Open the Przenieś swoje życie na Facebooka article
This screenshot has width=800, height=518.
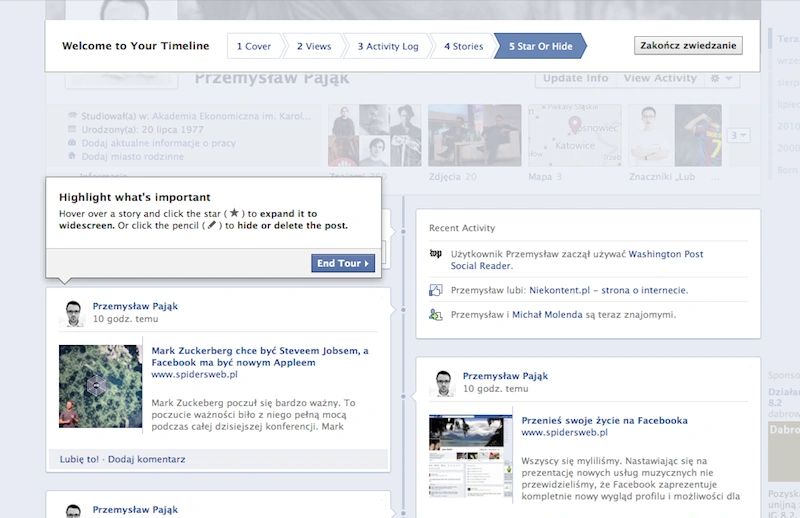pos(605,421)
